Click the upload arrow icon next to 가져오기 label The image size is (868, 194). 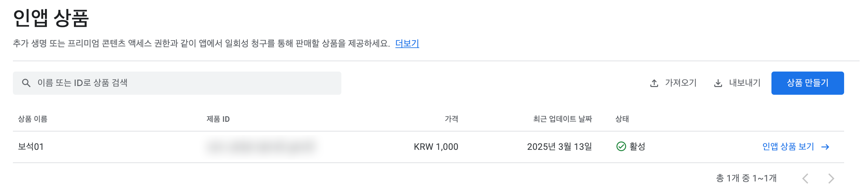(x=654, y=83)
